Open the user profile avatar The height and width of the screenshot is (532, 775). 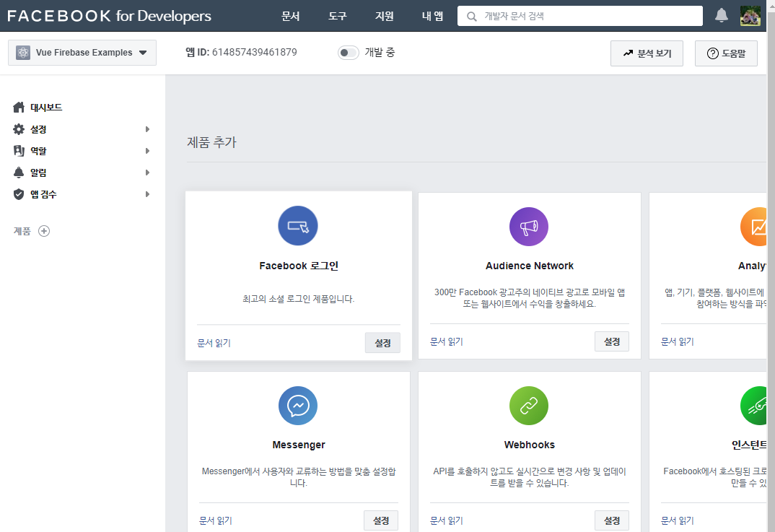pyautogui.click(x=750, y=16)
